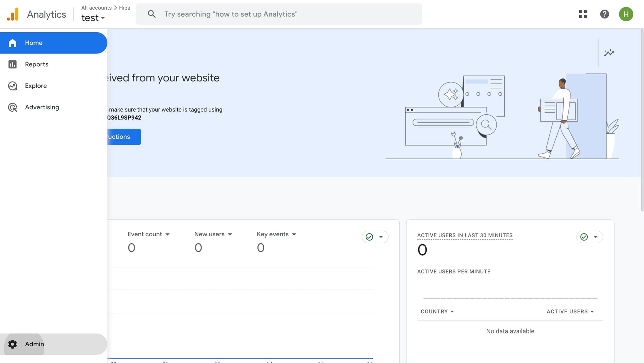Click the Analytics logo icon
Viewport: 644px width, 363px height.
pyautogui.click(x=13, y=14)
